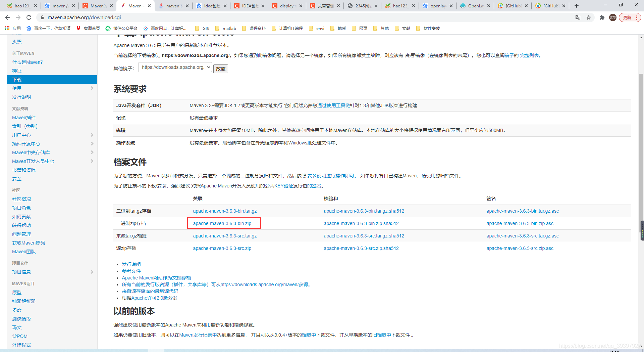This screenshot has width=644, height=352.
Task: Download apache-maven-3.6.3-src.tar.gz
Action: pyautogui.click(x=225, y=236)
